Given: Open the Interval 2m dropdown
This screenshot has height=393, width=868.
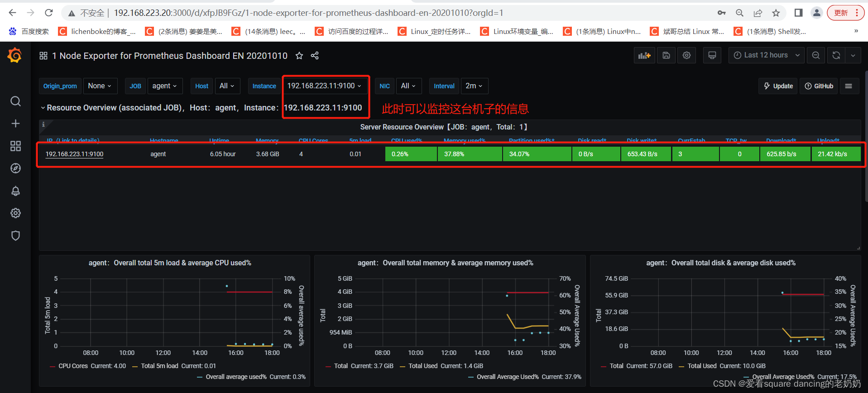Looking at the screenshot, I should pyautogui.click(x=474, y=86).
